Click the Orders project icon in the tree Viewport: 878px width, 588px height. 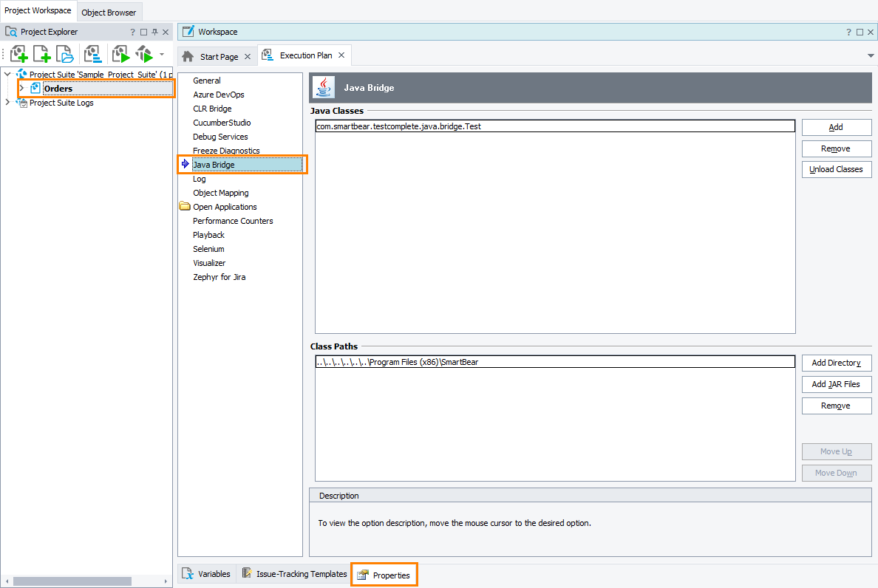click(x=33, y=88)
